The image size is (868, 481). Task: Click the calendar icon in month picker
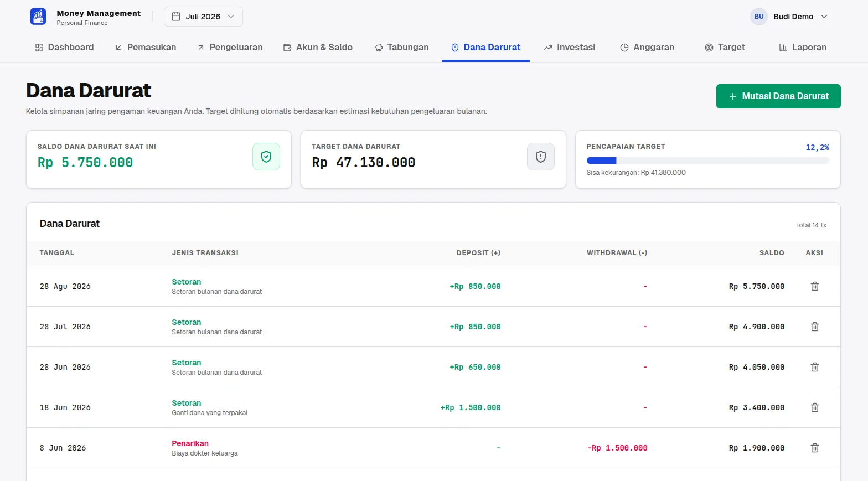[x=176, y=17]
